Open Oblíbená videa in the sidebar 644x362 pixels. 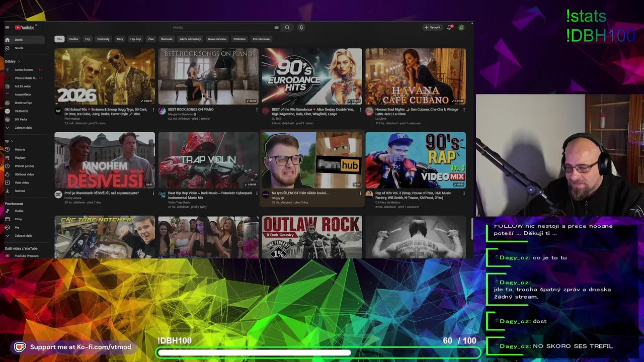tap(25, 174)
